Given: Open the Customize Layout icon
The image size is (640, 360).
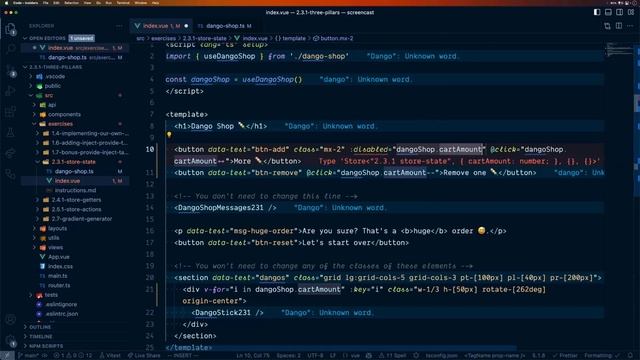Looking at the screenshot, I should [631, 12].
